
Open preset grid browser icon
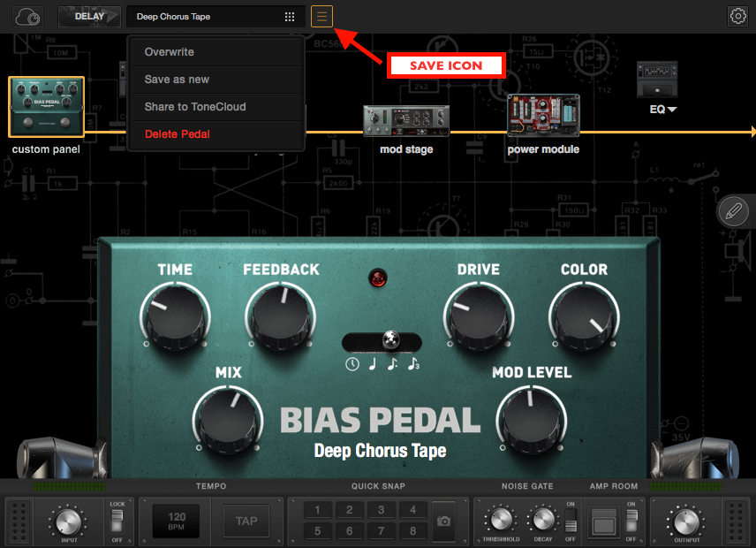[290, 17]
